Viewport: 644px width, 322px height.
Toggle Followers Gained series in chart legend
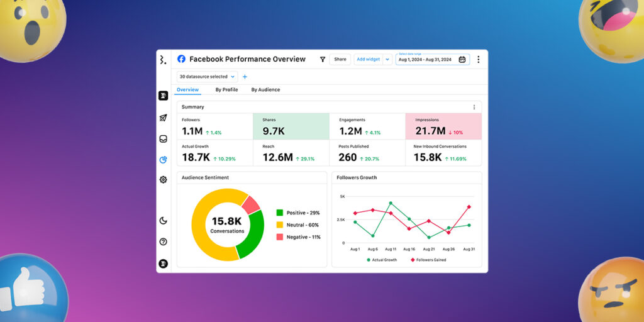tap(428, 260)
